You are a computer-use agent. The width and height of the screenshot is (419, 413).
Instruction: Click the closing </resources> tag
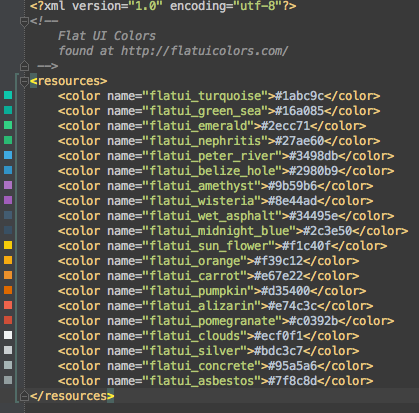(72, 396)
